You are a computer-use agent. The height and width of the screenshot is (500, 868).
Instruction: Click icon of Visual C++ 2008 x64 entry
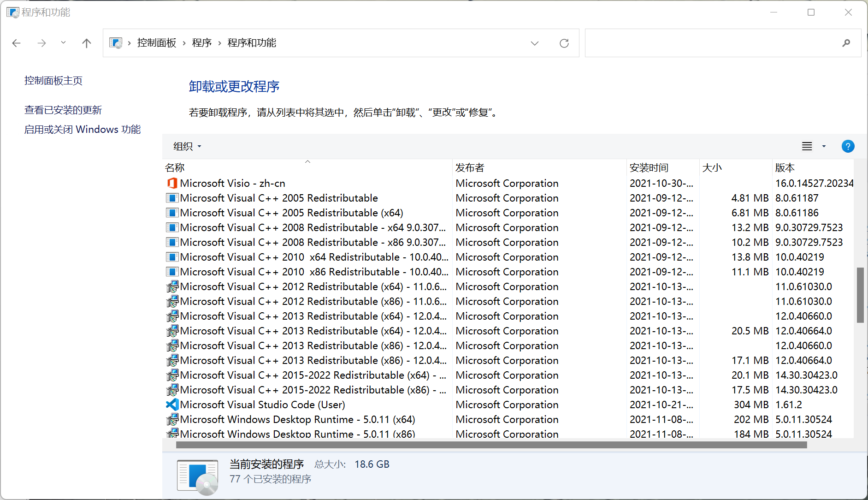tap(172, 227)
